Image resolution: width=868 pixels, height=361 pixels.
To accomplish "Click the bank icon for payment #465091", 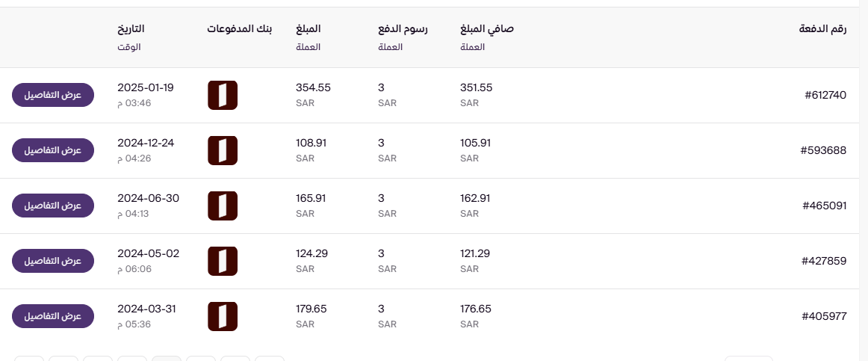I will click(222, 206).
